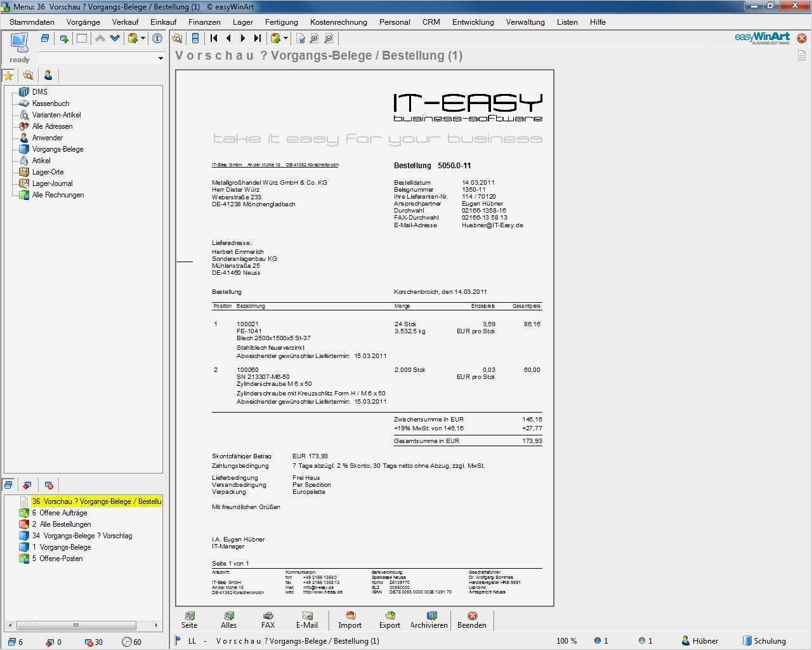Click the cascade windows icon in left toolbar
This screenshot has height=650, width=812.
[45, 39]
